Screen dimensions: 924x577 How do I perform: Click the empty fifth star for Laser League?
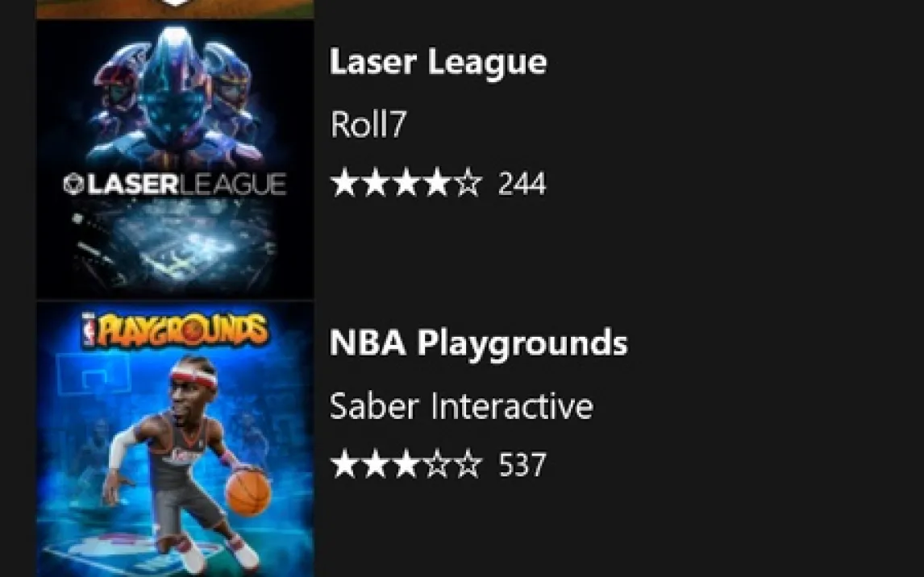(468, 182)
